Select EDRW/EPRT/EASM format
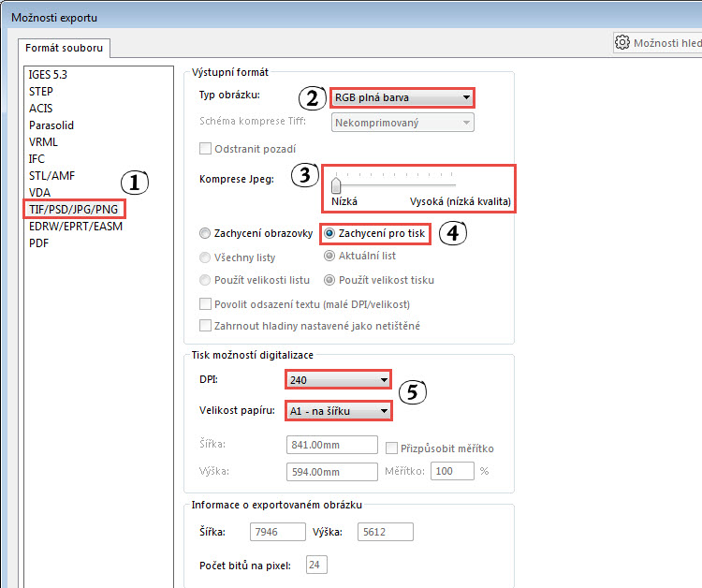The image size is (702, 588). point(76,226)
